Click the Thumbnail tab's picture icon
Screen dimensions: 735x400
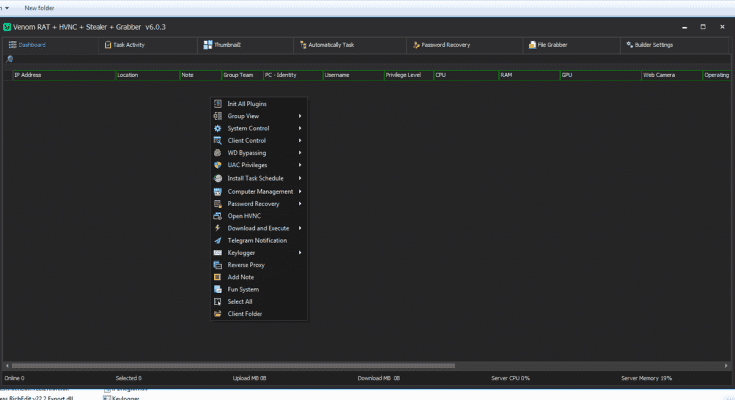(207, 45)
